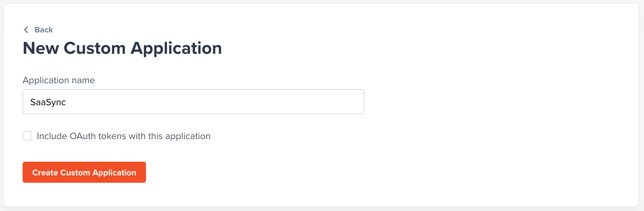
Task: Return to the previous page via back arrow
Action: tap(26, 30)
